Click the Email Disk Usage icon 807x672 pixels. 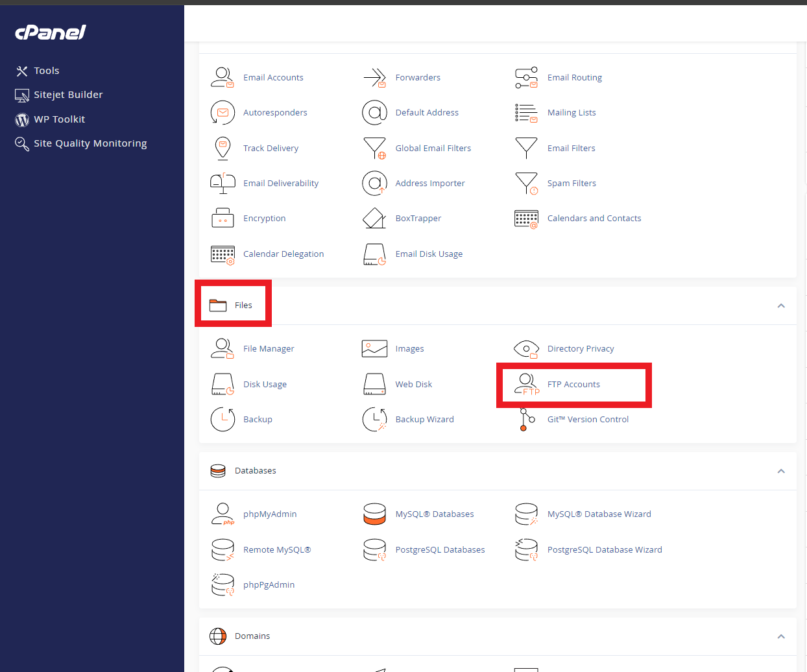(x=374, y=254)
